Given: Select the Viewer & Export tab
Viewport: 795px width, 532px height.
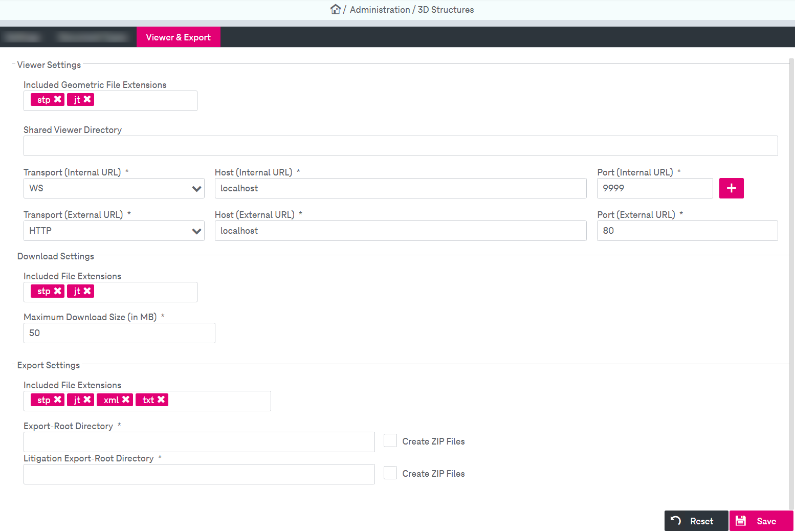Looking at the screenshot, I should [x=178, y=37].
